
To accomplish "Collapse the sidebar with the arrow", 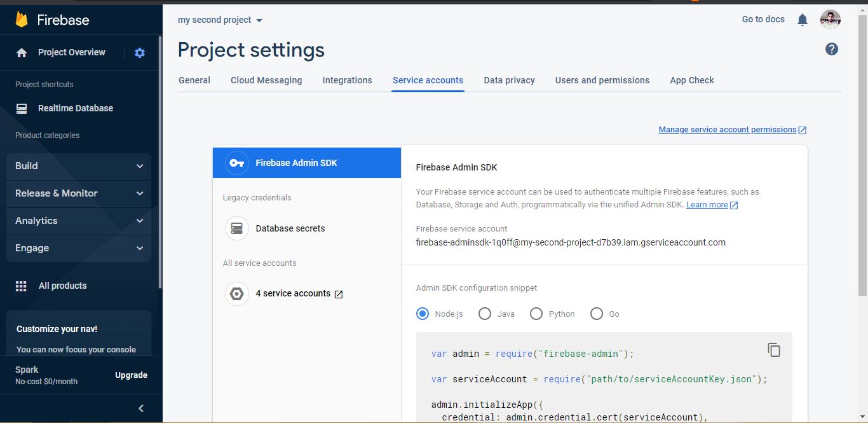I will [141, 408].
